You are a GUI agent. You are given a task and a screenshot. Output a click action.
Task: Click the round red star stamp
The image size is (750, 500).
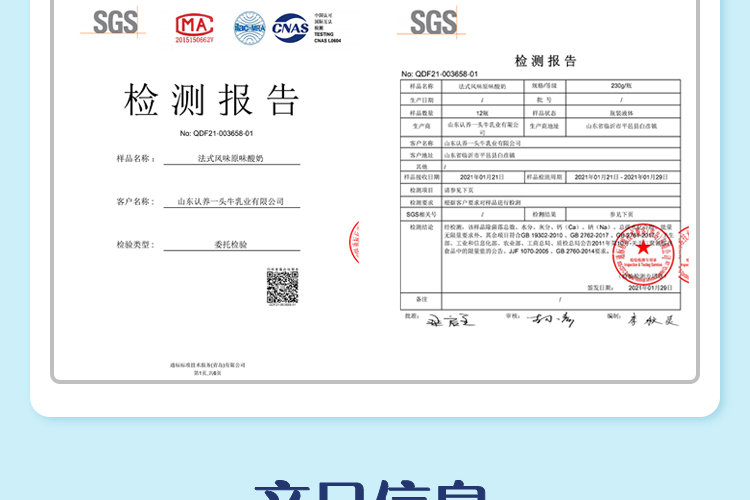coord(643,254)
